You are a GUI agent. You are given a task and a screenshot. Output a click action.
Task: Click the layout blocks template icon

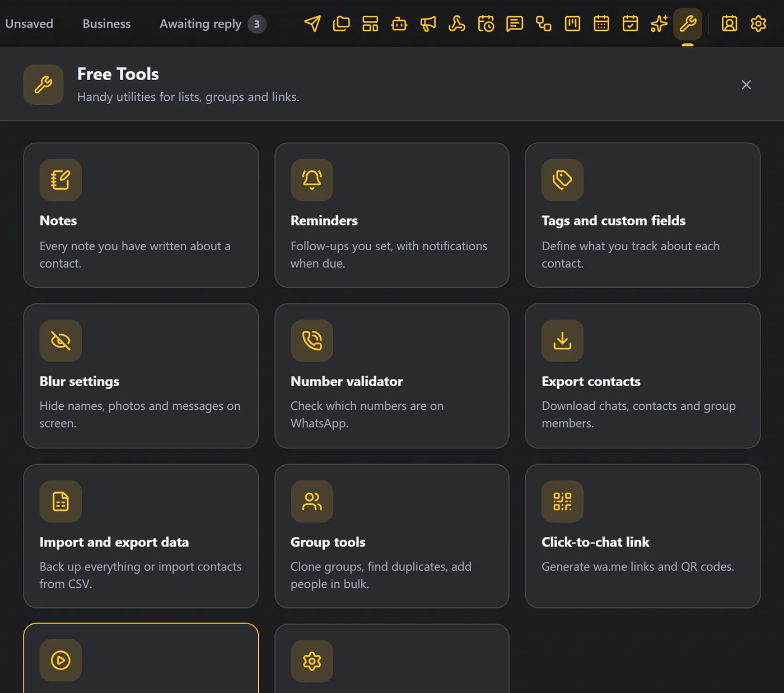pos(370,24)
